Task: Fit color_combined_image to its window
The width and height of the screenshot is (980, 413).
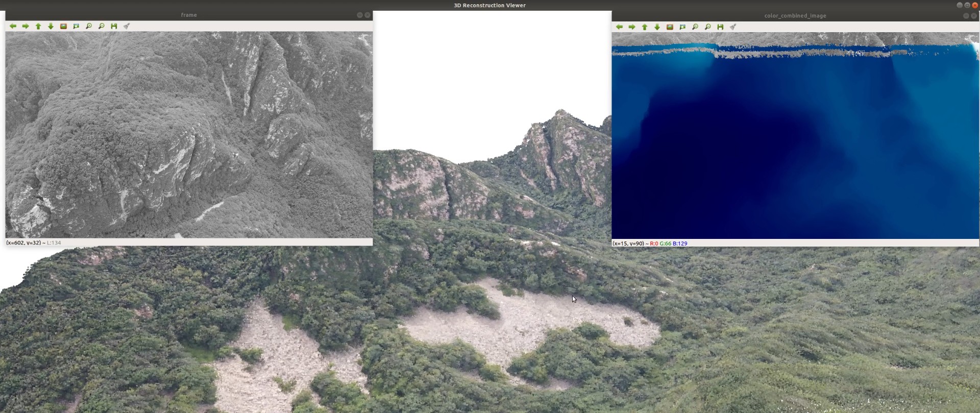Action: [682, 27]
